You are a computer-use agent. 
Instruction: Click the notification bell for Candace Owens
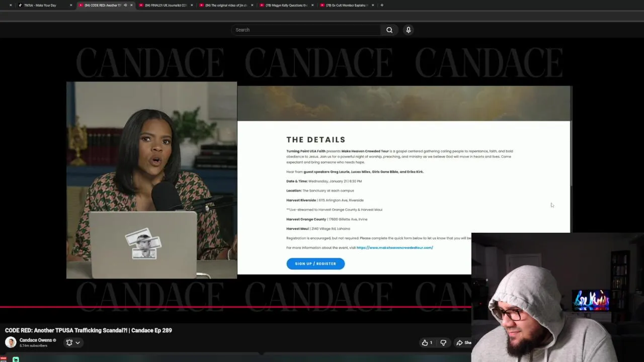69,342
